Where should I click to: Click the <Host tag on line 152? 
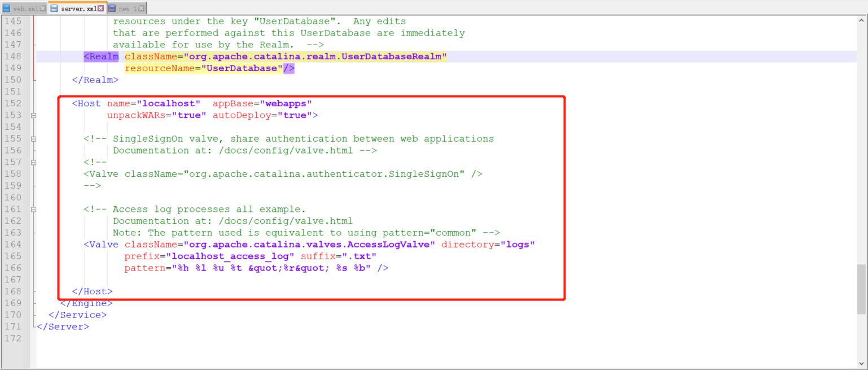point(86,103)
